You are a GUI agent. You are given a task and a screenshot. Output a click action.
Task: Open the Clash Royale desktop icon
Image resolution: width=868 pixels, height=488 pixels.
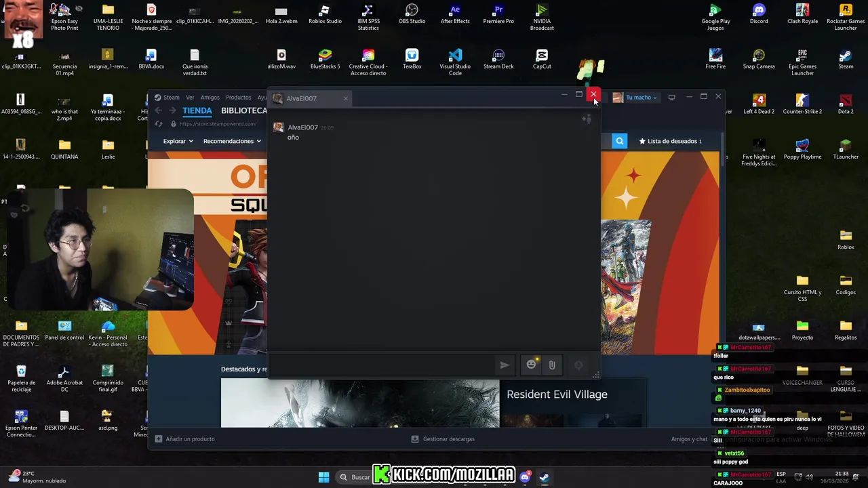point(802,15)
